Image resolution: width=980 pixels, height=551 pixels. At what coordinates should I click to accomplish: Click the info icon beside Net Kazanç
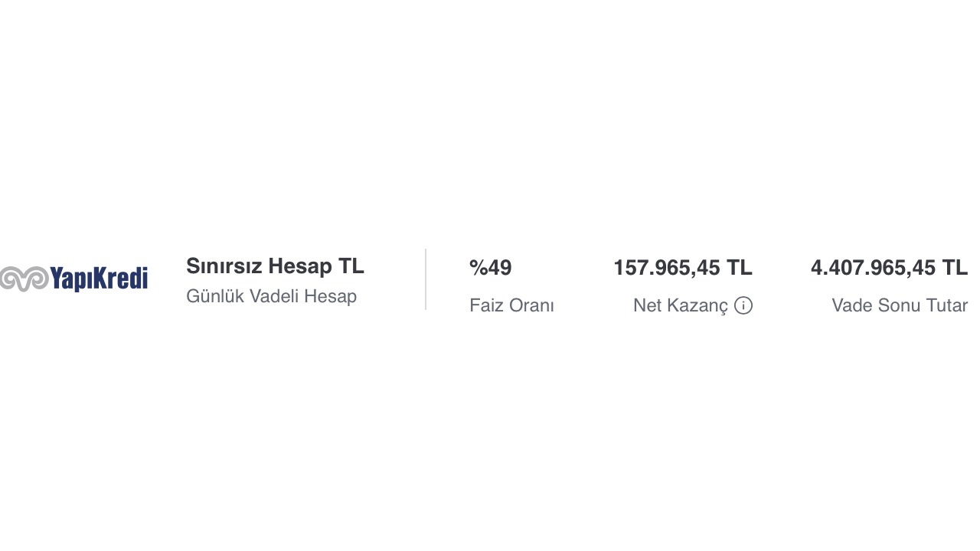coord(743,305)
